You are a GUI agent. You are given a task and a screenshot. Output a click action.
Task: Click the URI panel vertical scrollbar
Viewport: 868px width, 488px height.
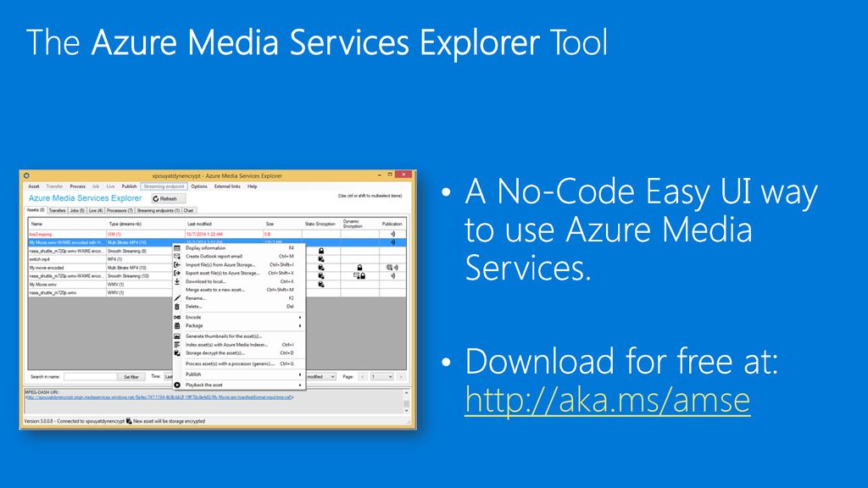[x=406, y=402]
